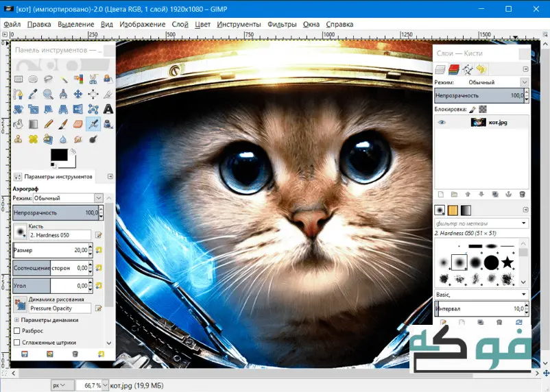Toggle lock alpha channel checkerboard icon
Screen dimensions: 550x392
pos(483,110)
